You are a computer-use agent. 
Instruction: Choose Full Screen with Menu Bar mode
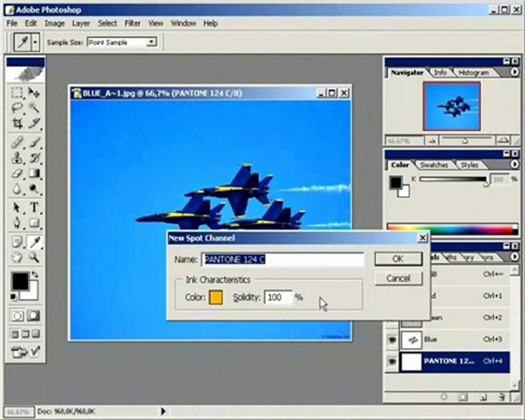[x=26, y=334]
